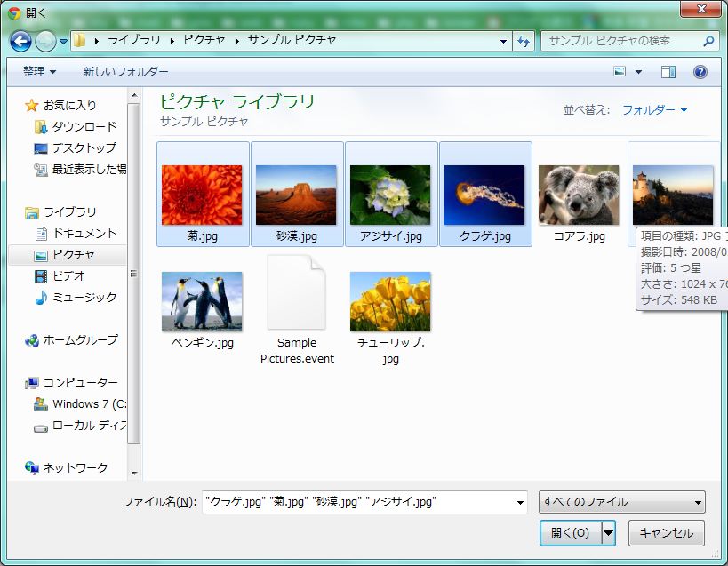
Task: Open 最近表示した場所 in sidebar
Action: [x=80, y=170]
